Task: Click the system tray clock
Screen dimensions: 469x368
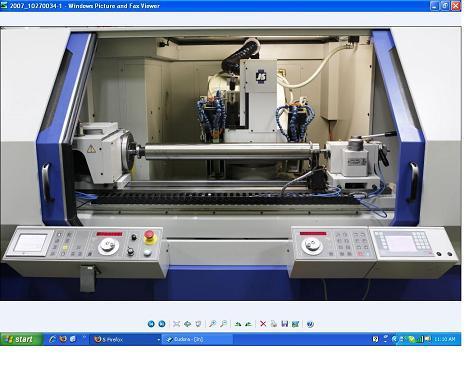Action: point(445,339)
